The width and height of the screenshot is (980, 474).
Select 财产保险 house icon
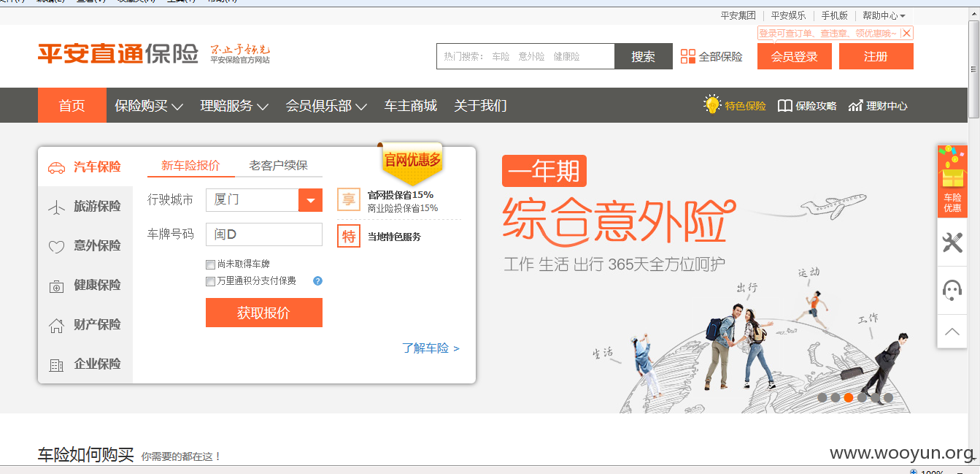coord(56,326)
